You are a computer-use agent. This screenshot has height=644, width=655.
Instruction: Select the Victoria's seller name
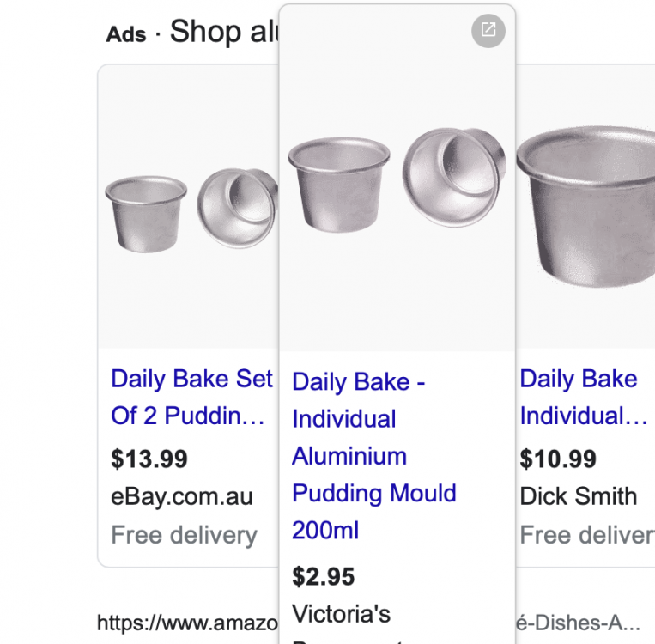[341, 613]
